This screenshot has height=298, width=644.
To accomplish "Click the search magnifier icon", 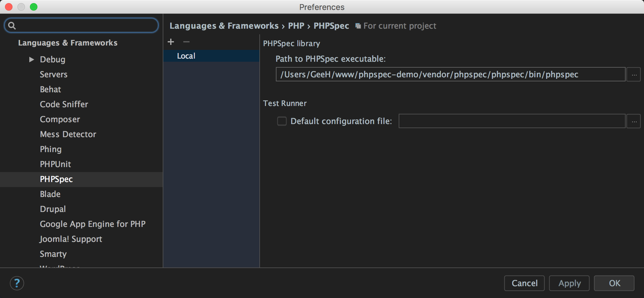I will click(12, 26).
